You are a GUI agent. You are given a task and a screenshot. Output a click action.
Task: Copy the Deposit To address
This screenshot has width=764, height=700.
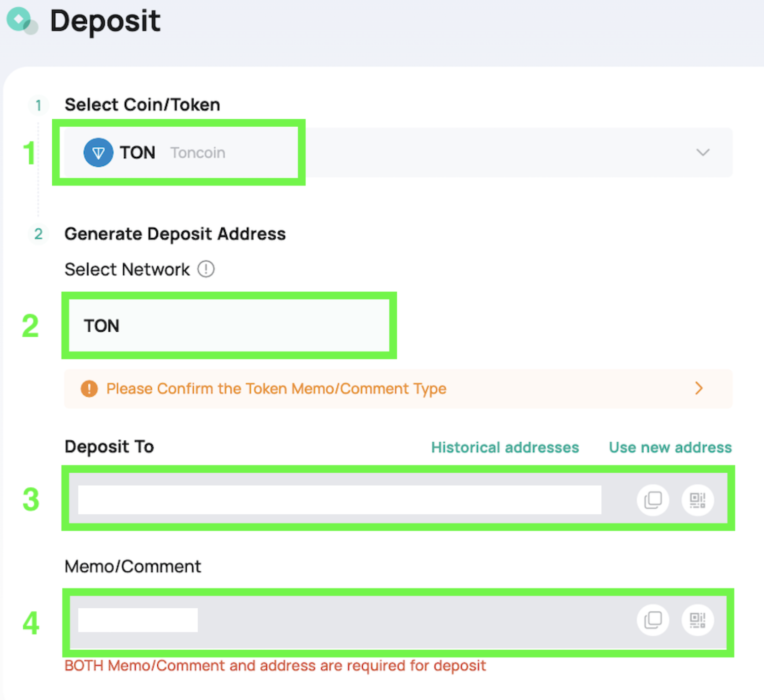(x=653, y=499)
